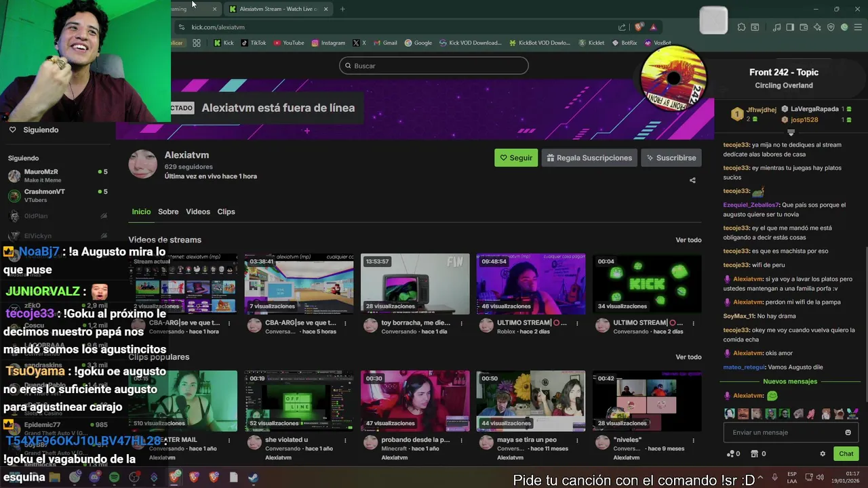Click the Buscar search field
This screenshot has height=488, width=868.
tap(434, 66)
